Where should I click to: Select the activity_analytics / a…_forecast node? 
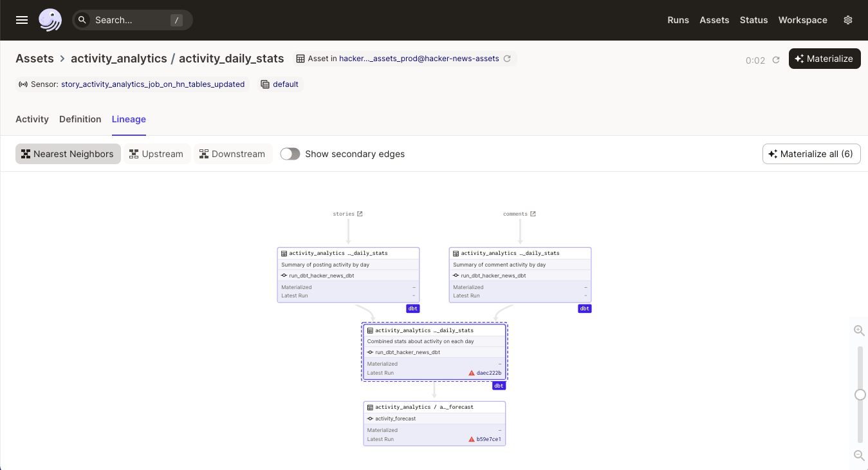(x=434, y=424)
